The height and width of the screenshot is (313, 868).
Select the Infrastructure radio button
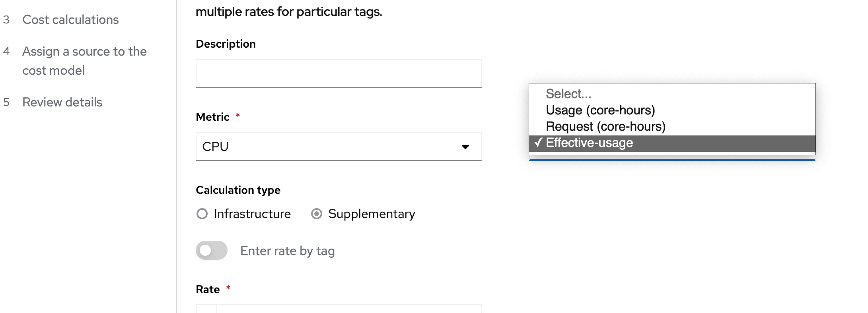[202, 214]
